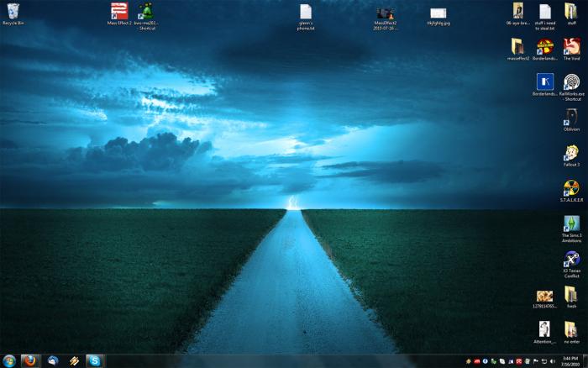Screen dimensions: 588x368
Task: Click the Windows Start button
Action: (9, 360)
